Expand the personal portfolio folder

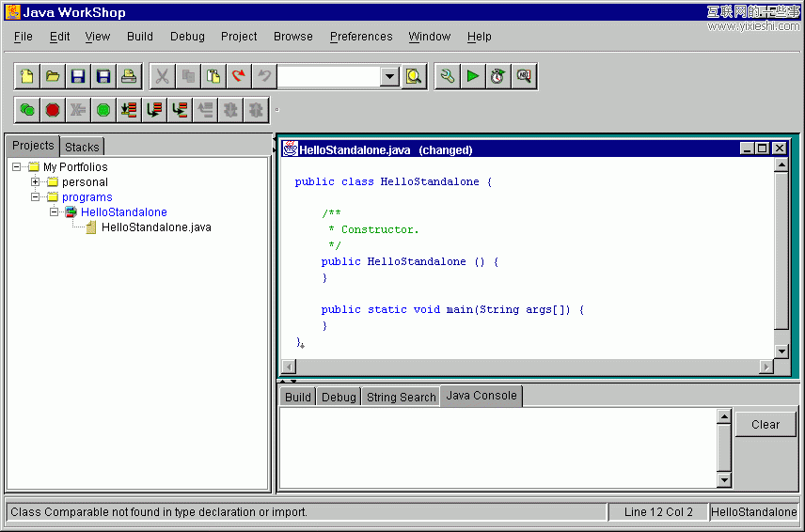[x=36, y=181]
